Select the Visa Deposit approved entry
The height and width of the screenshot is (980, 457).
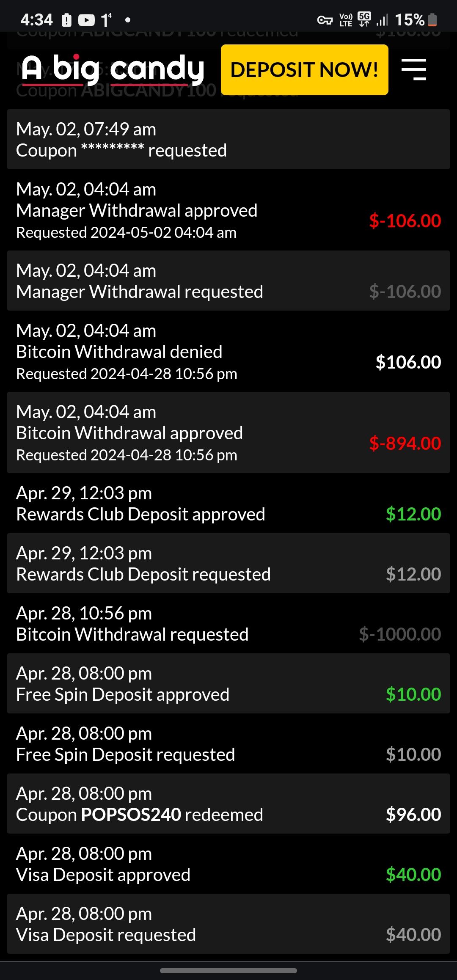tap(228, 864)
